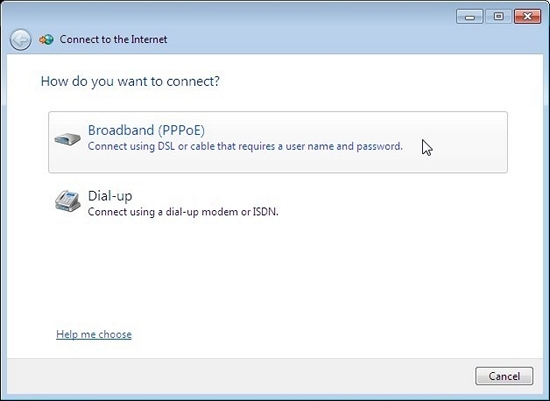
Task: Click the dial-up modem or ISDN description
Action: pos(183,212)
